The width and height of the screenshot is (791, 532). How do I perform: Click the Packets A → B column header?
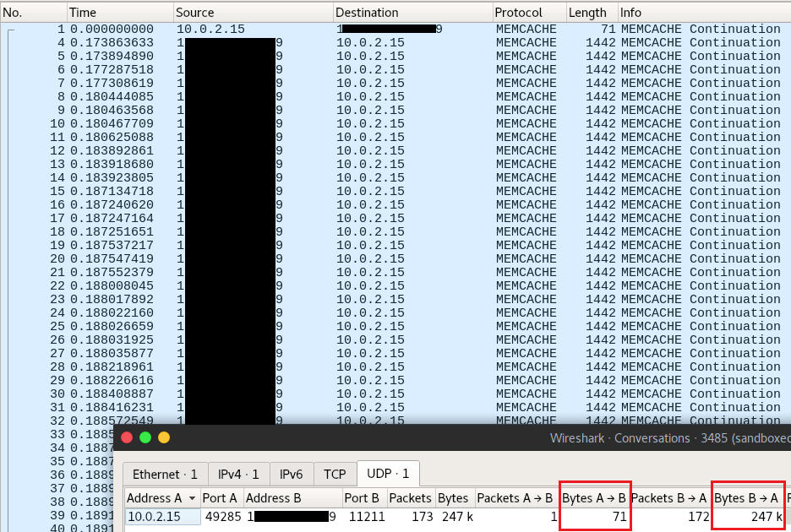pyautogui.click(x=517, y=498)
